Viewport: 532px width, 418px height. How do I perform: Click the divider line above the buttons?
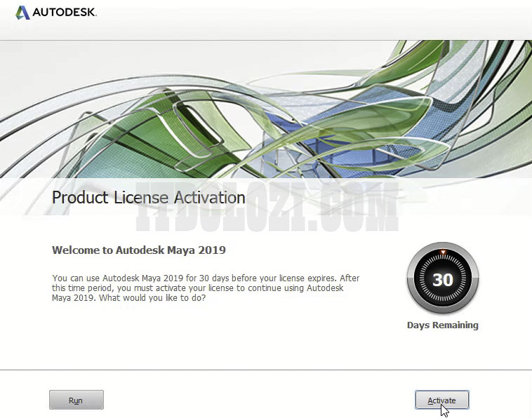point(266,370)
